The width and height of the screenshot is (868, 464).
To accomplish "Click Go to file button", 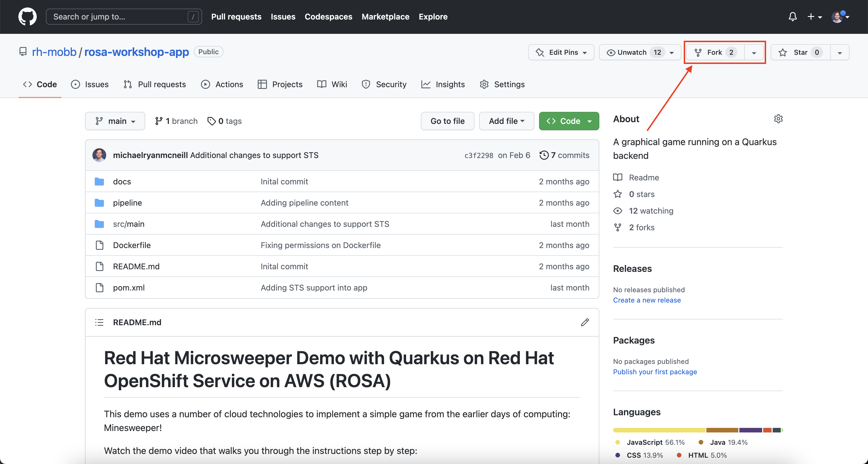I will [x=447, y=121].
